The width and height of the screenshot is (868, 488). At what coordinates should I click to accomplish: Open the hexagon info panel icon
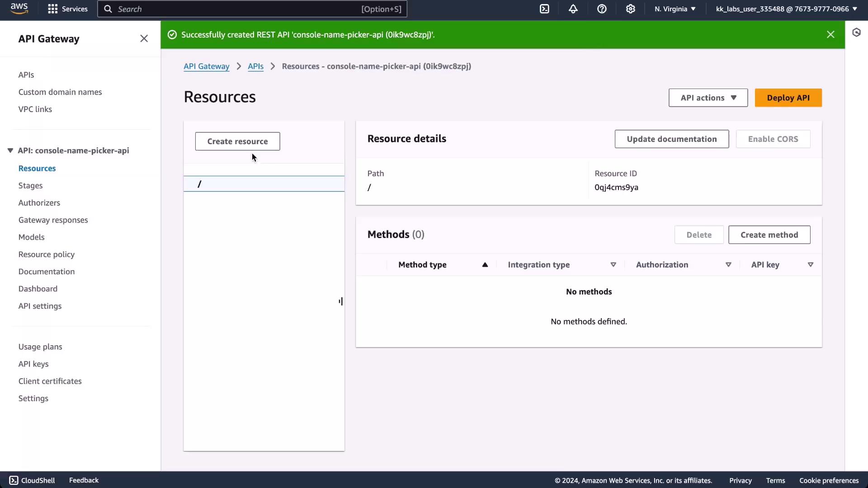856,33
